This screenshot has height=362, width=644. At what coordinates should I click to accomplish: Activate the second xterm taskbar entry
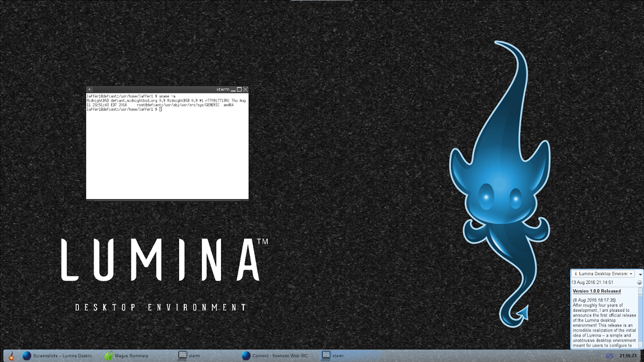pos(333,356)
